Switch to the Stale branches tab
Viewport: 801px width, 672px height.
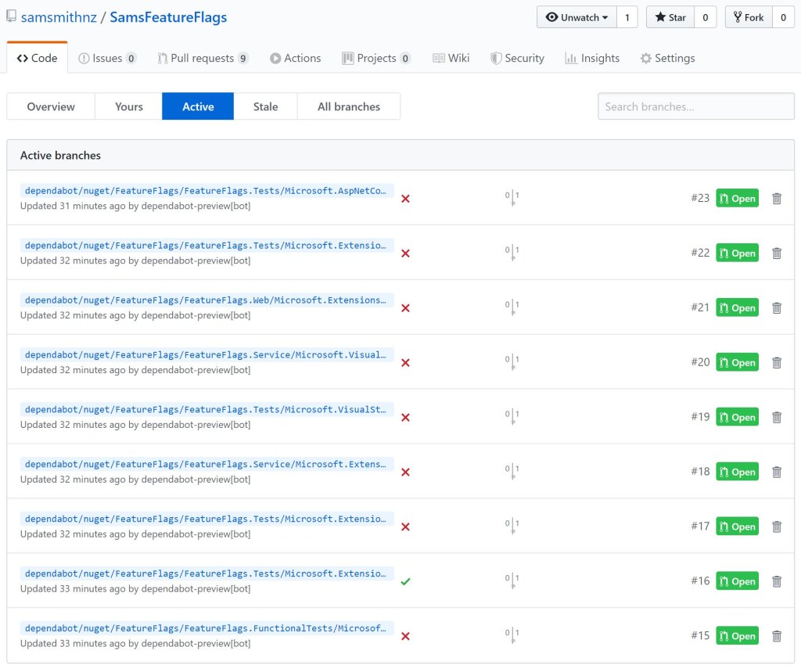pyautogui.click(x=265, y=106)
